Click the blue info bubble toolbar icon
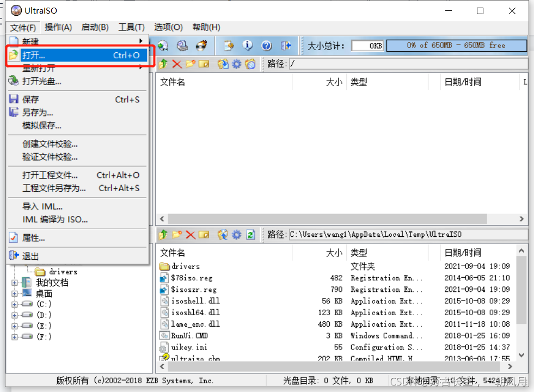Image resolution: width=534 pixels, height=392 pixels. click(248, 45)
